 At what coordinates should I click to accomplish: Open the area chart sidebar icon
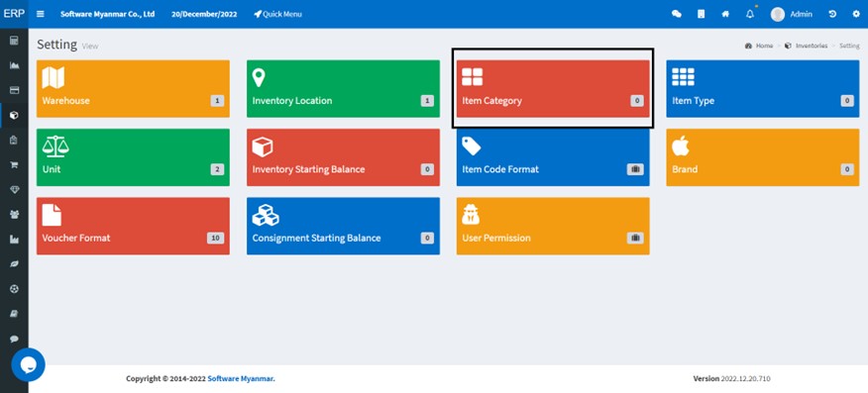click(x=15, y=65)
